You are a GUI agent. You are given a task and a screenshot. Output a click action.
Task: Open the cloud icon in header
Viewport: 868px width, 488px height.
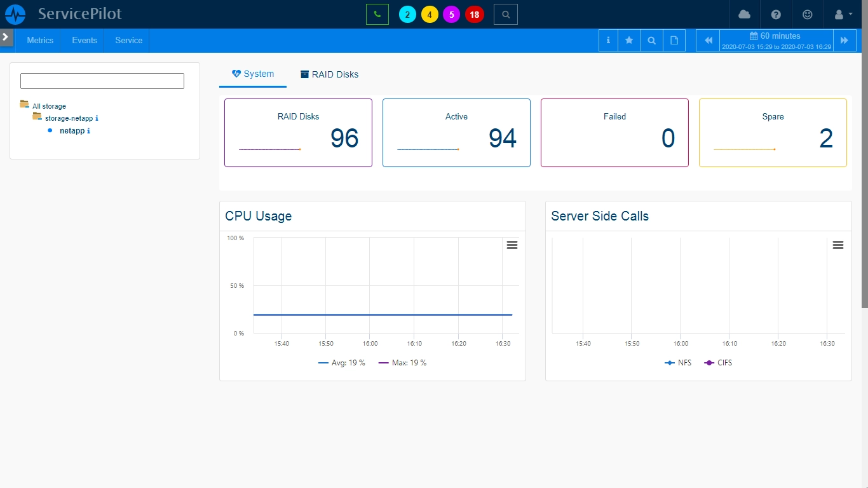click(x=744, y=14)
